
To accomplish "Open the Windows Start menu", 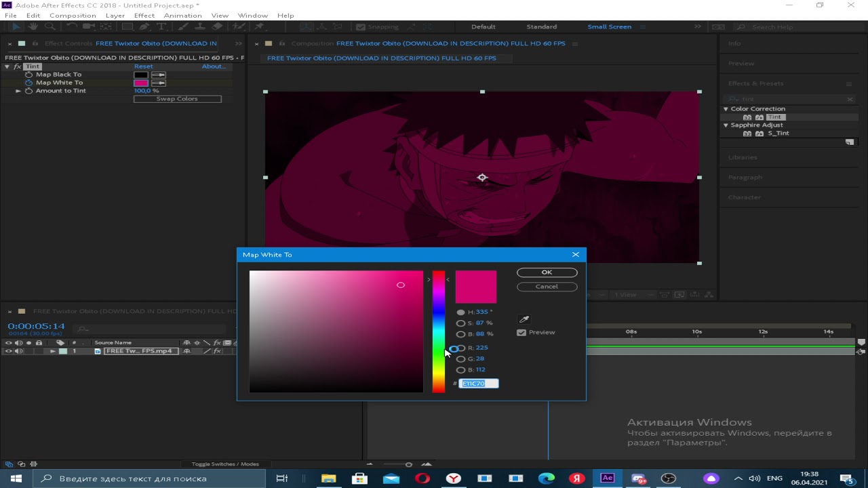I will [16, 478].
